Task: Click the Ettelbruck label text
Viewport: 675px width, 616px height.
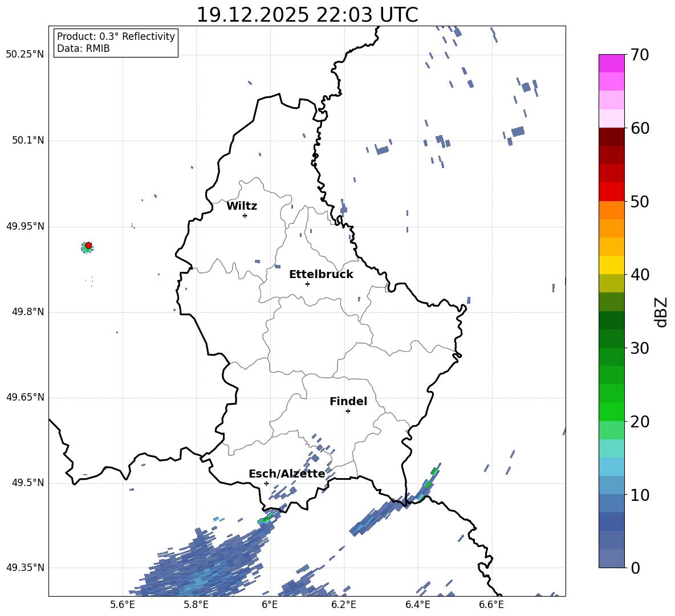Action: (x=321, y=275)
